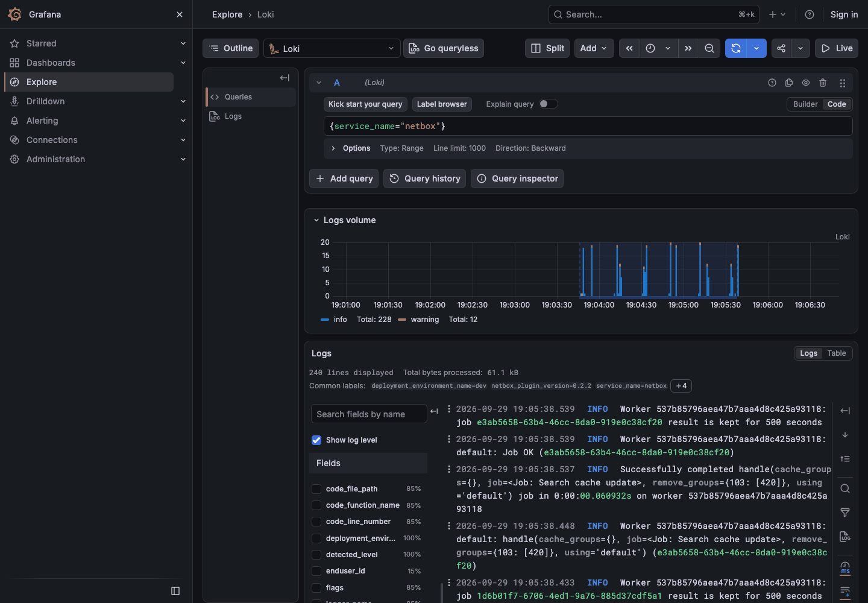The width and height of the screenshot is (868, 603).
Task: Open the help menu icon
Action: [x=810, y=14]
